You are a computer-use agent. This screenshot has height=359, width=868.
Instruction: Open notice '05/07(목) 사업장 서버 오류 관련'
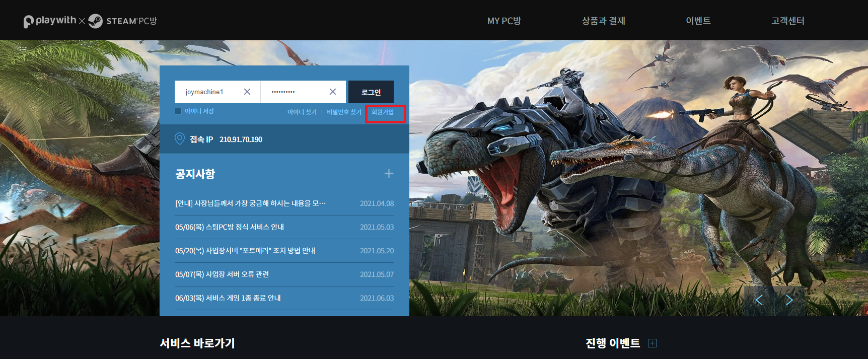(x=222, y=274)
